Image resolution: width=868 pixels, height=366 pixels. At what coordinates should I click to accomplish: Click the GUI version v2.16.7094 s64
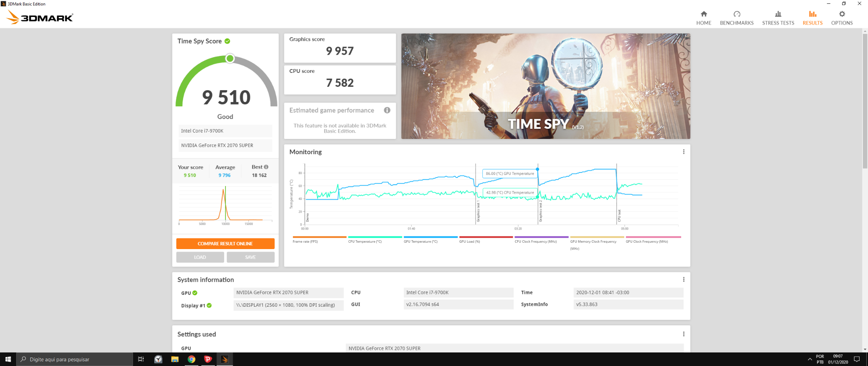click(459, 305)
